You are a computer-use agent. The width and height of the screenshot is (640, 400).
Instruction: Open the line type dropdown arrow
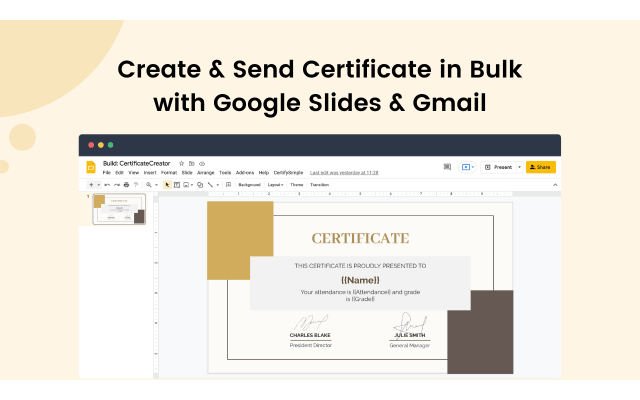pos(218,185)
